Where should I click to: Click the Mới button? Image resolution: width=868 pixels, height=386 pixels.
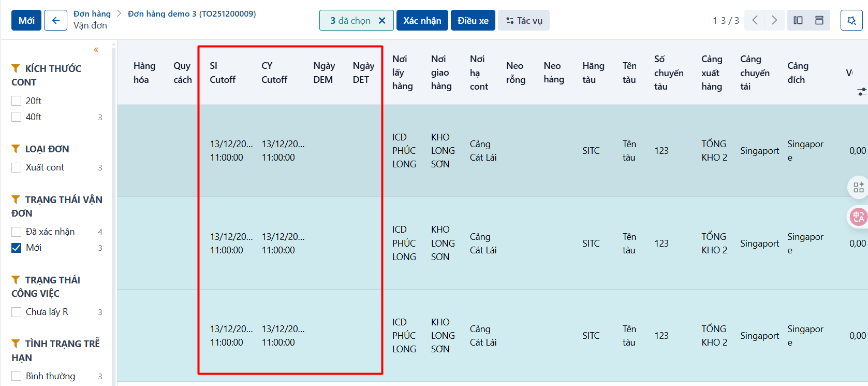(x=26, y=20)
